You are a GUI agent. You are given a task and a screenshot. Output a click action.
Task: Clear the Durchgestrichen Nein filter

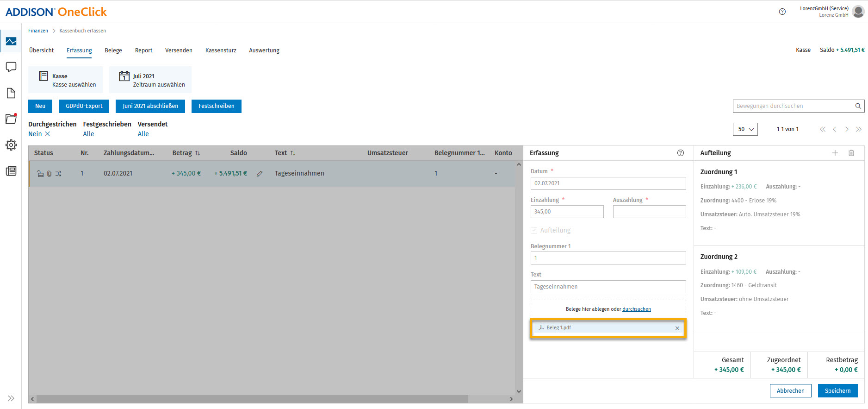tap(47, 134)
